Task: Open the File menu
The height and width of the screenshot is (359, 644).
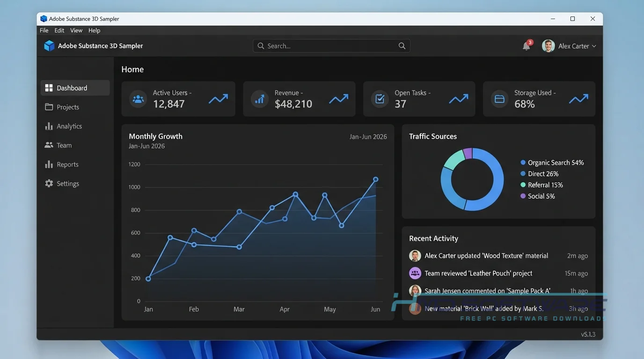Action: click(x=44, y=30)
